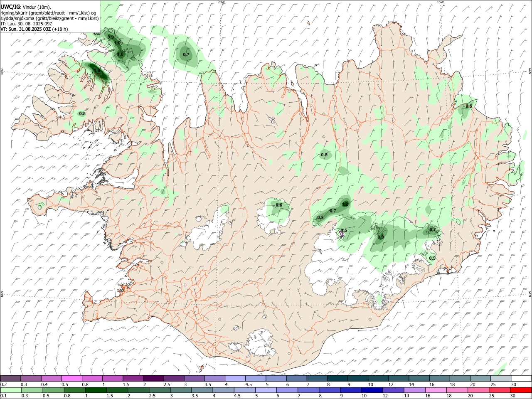The image size is (532, 399).
Task: Select the upper legend white swatch starting at 30
Action: point(521,378)
